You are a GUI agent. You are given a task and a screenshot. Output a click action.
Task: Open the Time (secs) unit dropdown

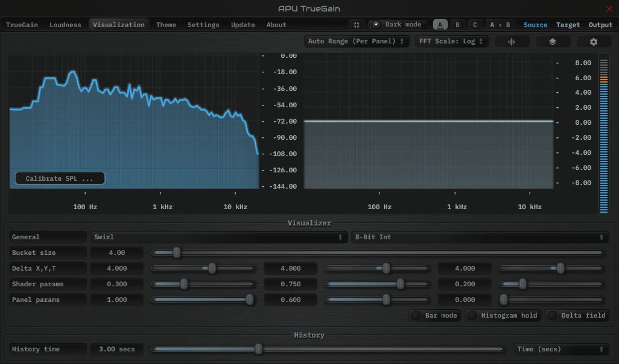click(x=560, y=349)
